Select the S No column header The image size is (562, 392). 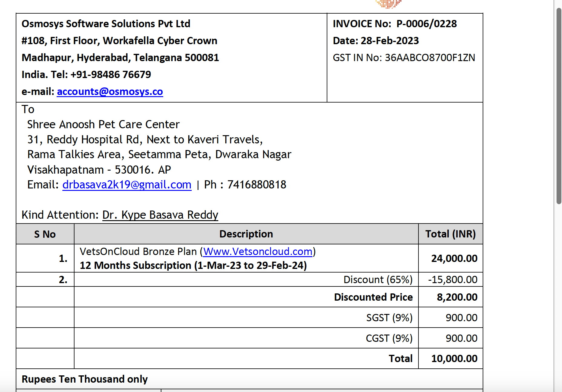pos(45,234)
